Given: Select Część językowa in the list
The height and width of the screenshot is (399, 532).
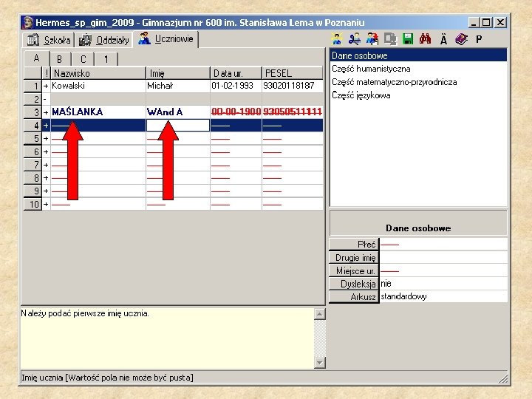Looking at the screenshot, I should 418,95.
